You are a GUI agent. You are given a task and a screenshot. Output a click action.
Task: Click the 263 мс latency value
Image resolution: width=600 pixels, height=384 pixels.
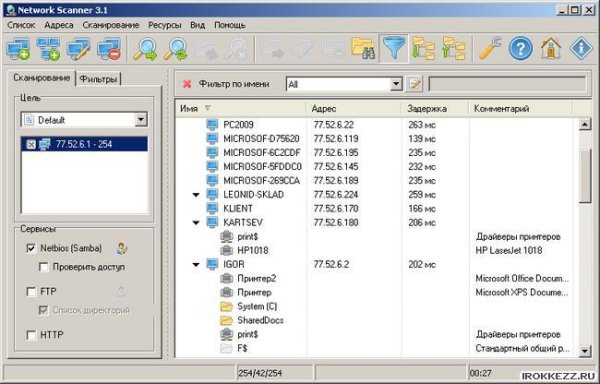click(422, 125)
